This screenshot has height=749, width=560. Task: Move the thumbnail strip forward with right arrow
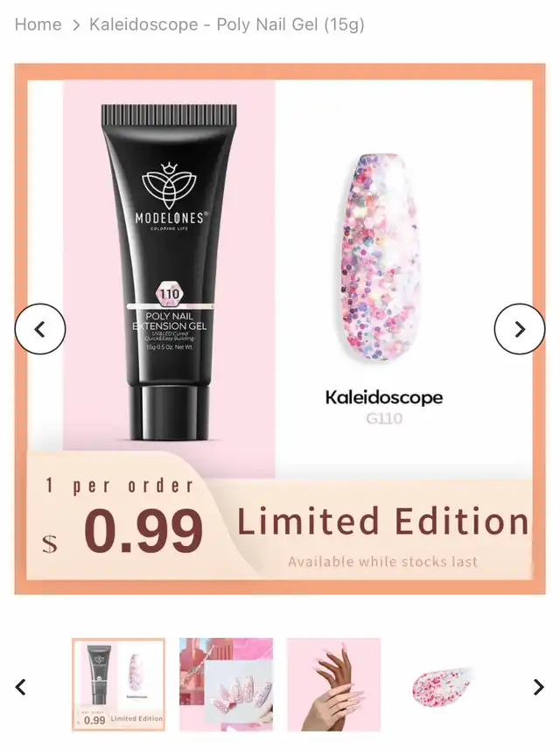538,687
